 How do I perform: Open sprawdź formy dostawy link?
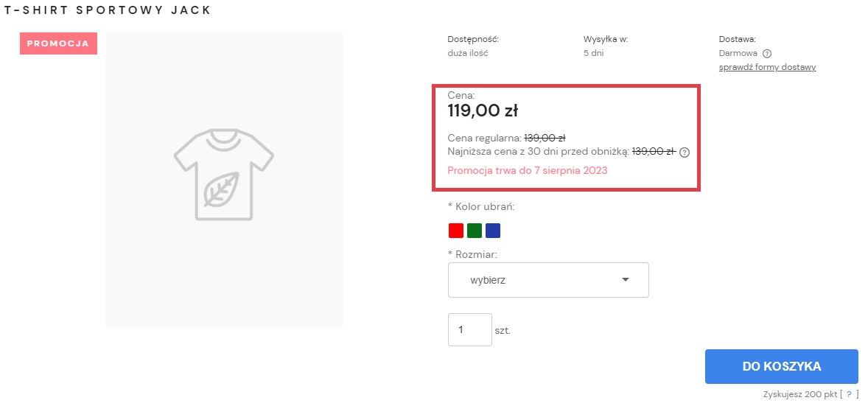tap(767, 68)
